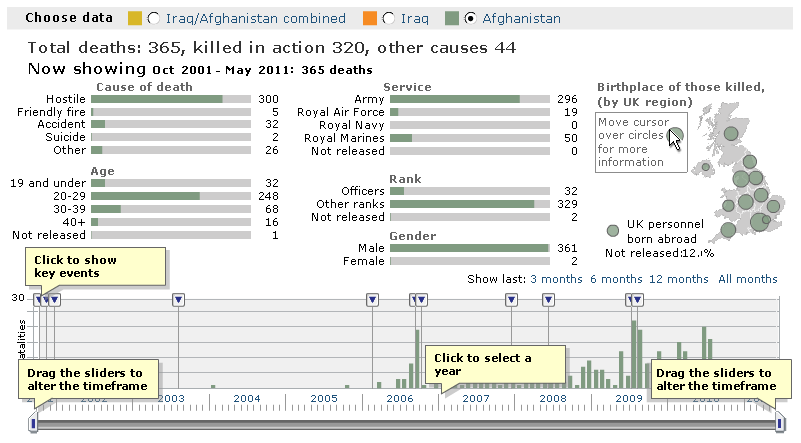
Task: Show the last 3 months
Action: point(556,279)
